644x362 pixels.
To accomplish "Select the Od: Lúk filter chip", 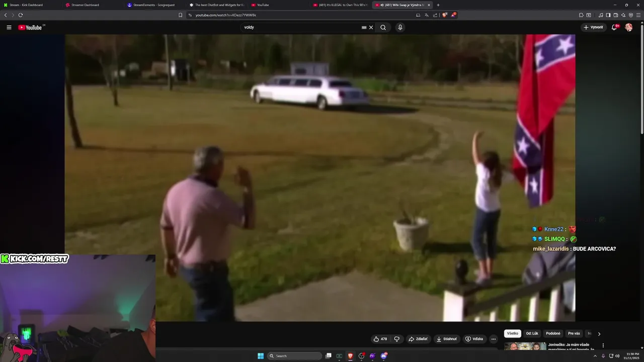I will coord(532,333).
